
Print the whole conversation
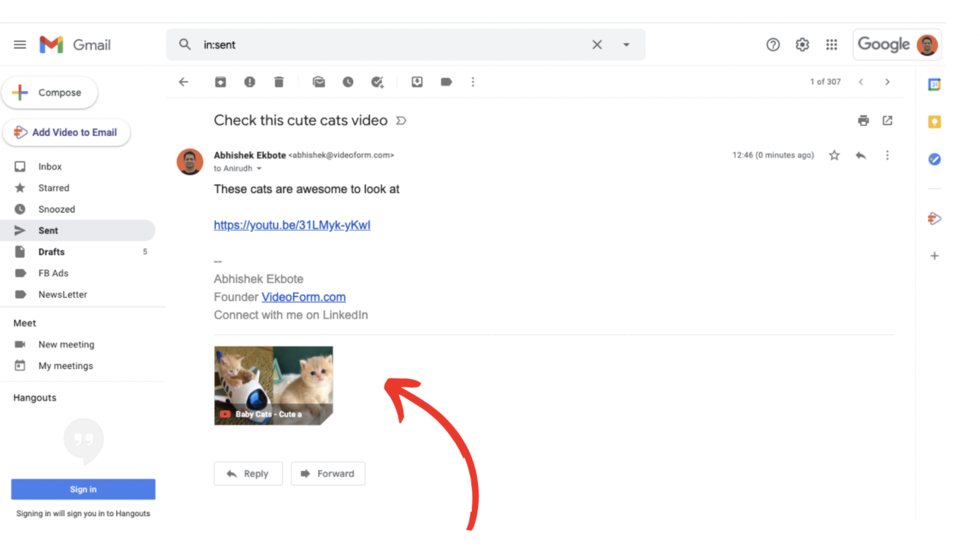point(864,120)
